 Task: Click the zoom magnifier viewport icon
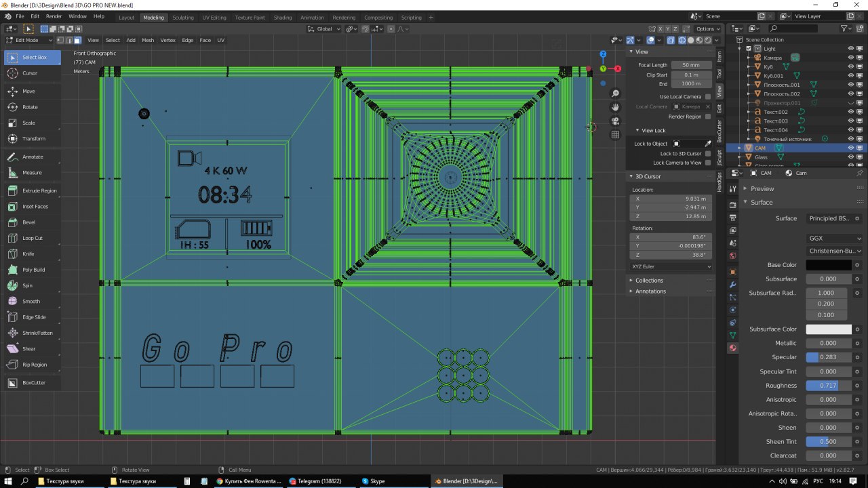615,94
